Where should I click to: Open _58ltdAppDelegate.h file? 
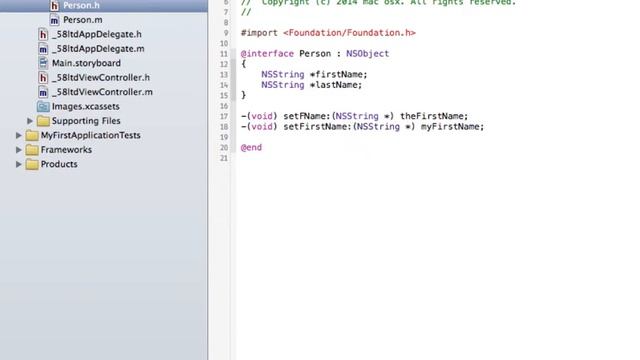point(97,34)
